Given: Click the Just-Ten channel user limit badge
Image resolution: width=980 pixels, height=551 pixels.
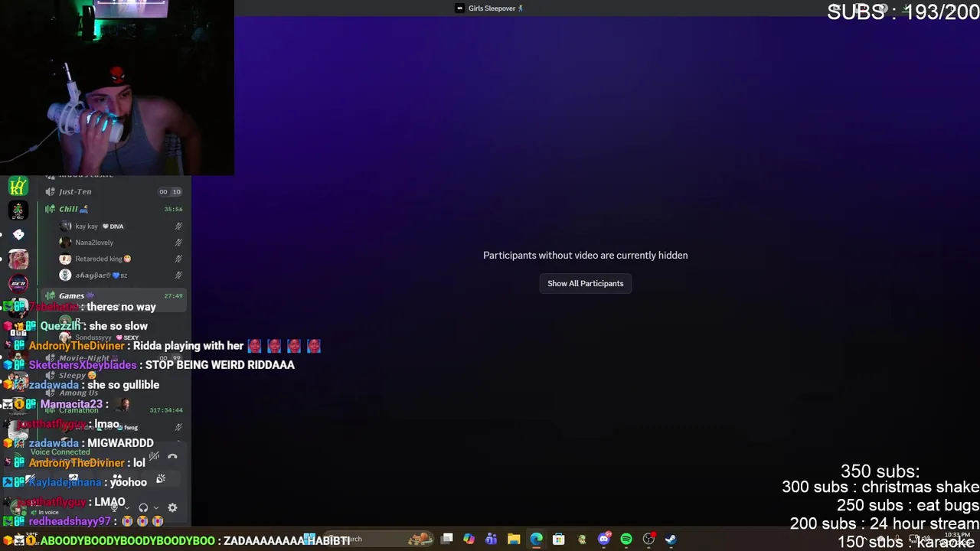Looking at the screenshot, I should (x=170, y=192).
